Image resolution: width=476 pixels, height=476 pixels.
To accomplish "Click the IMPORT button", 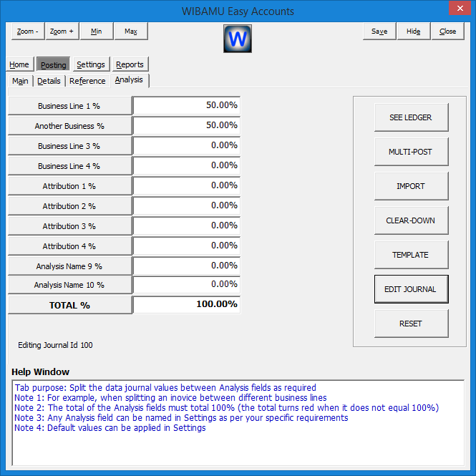I will [411, 186].
